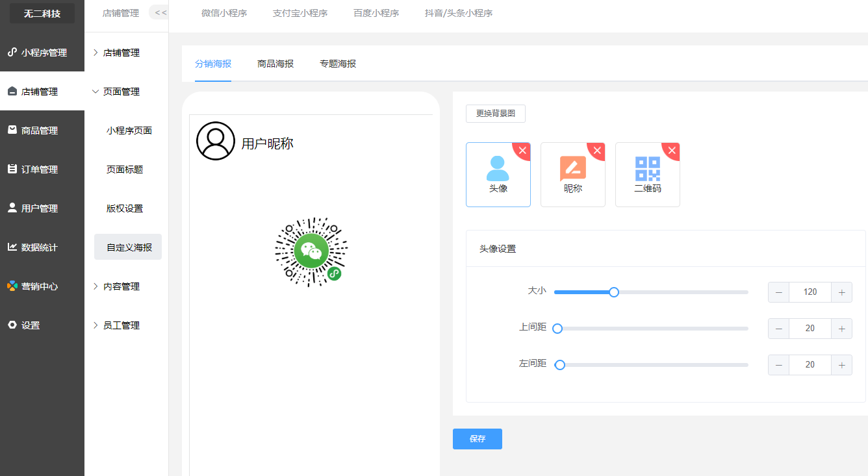
Task: Open the 微信小程序 platform tab
Action: pyautogui.click(x=224, y=13)
